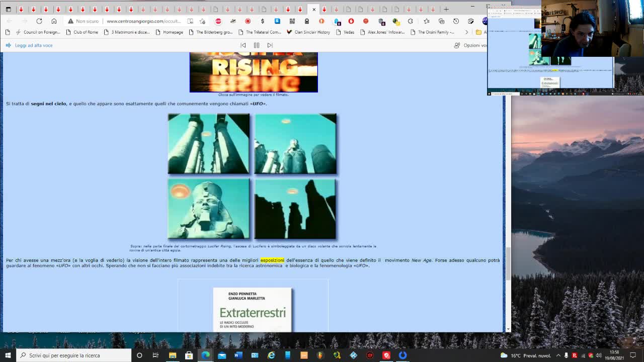Open 'The Bilderberg gro...' bookmark

tap(210, 32)
